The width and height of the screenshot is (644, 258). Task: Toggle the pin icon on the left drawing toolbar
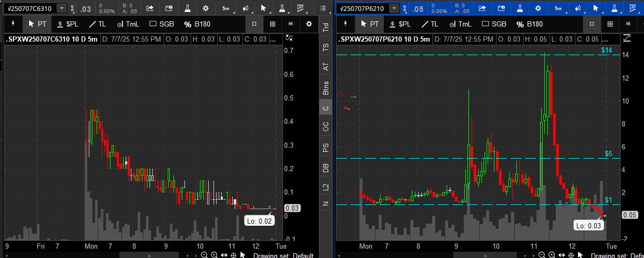coord(12,24)
